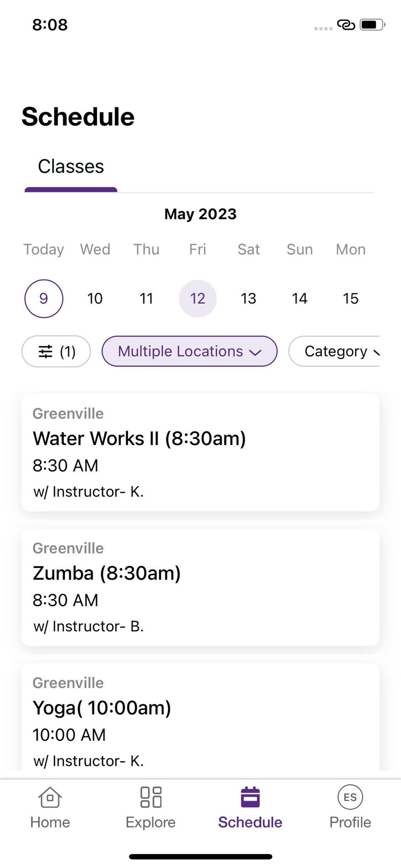Open the ES profile avatar
Image resolution: width=401 pixels, height=868 pixels.
(350, 798)
